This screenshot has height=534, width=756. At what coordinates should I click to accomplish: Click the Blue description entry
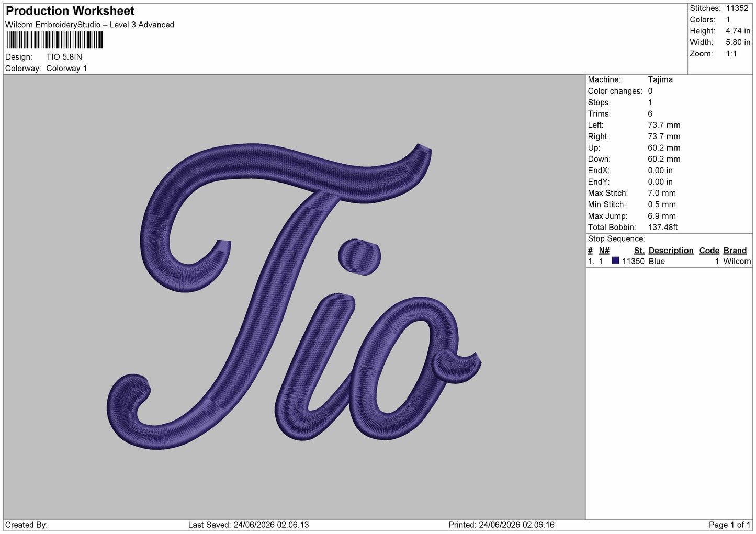click(x=657, y=262)
